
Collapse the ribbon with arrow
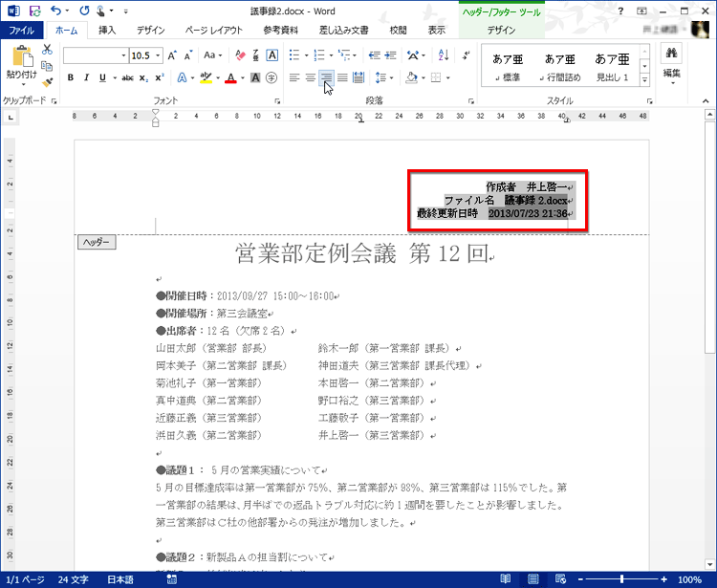point(706,101)
